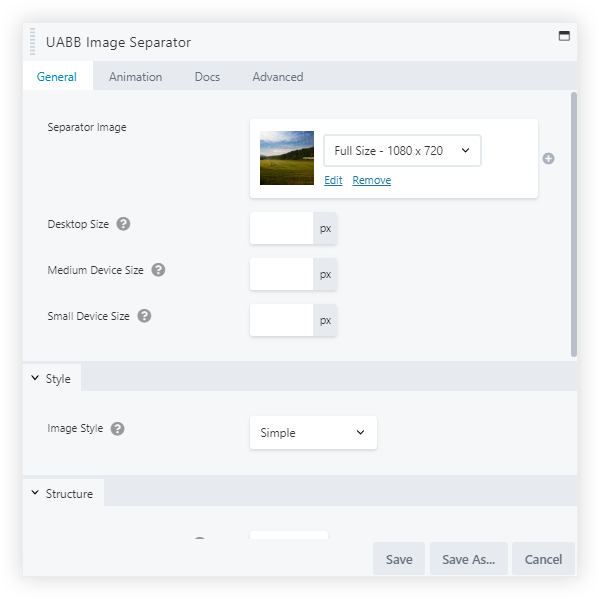Screen dimensions: 600x599
Task: Click the separator image thumbnail
Action: tap(287, 158)
